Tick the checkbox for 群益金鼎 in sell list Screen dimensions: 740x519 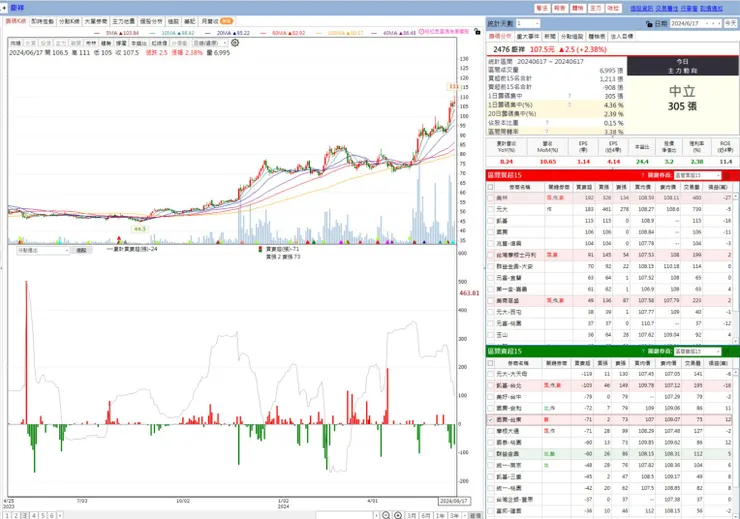click(x=490, y=453)
